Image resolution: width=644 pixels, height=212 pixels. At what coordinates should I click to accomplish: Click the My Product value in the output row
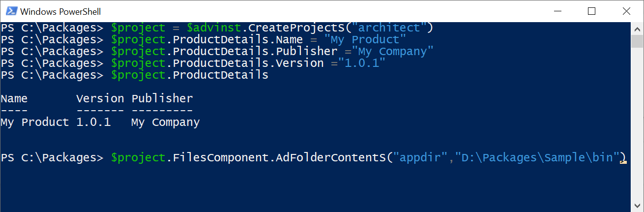click(x=35, y=122)
